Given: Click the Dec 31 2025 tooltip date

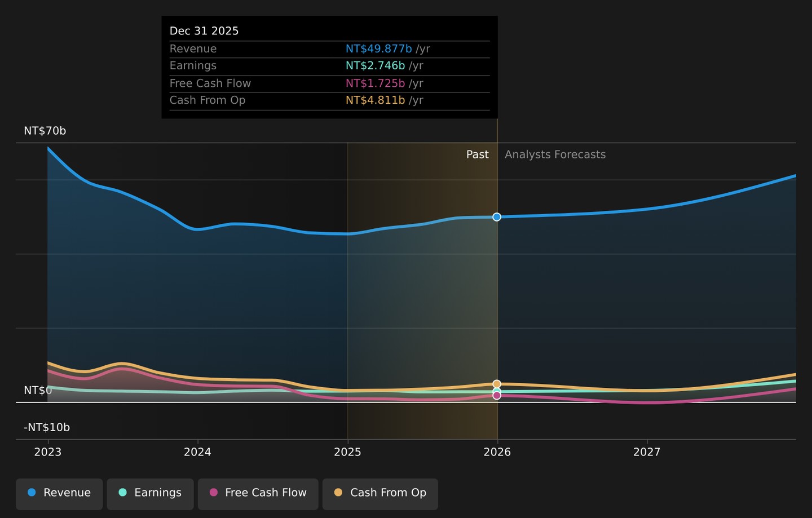Looking at the screenshot, I should click(x=204, y=31).
